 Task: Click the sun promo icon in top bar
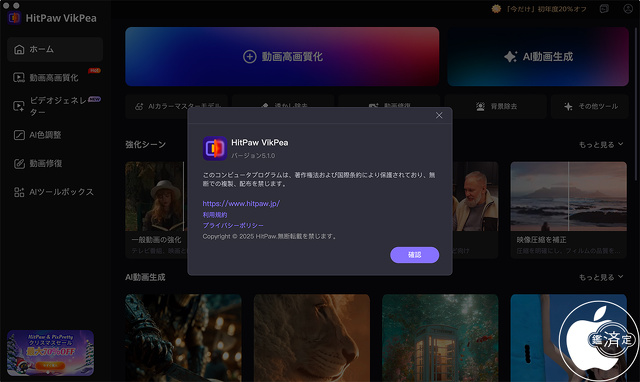tap(496, 9)
